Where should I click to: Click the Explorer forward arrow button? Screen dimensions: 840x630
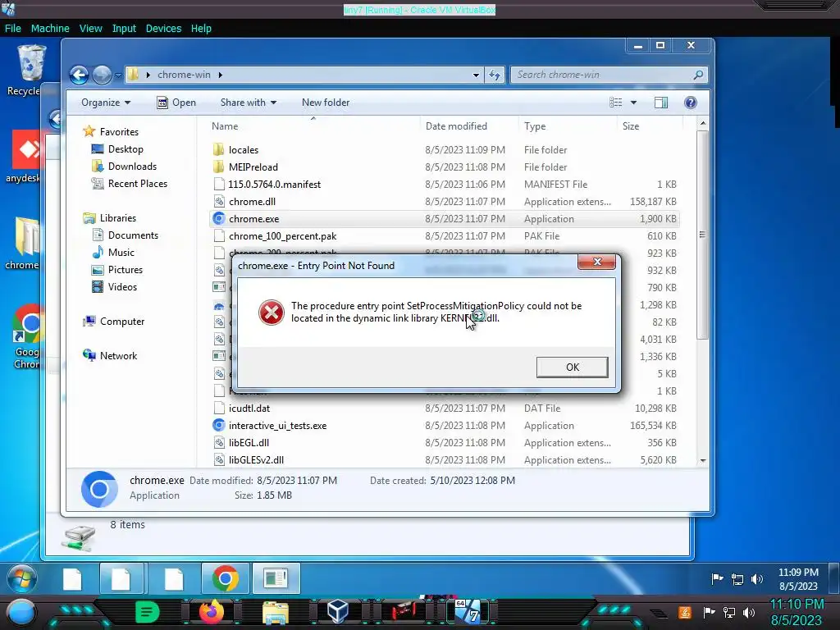pos(102,75)
